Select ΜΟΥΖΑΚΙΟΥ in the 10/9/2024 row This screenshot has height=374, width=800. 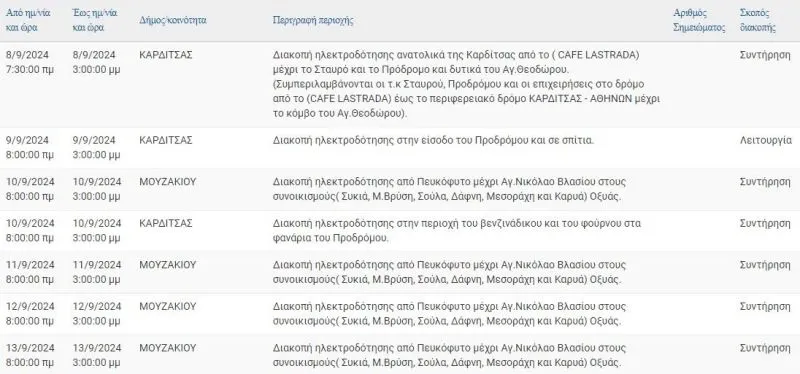click(168, 182)
